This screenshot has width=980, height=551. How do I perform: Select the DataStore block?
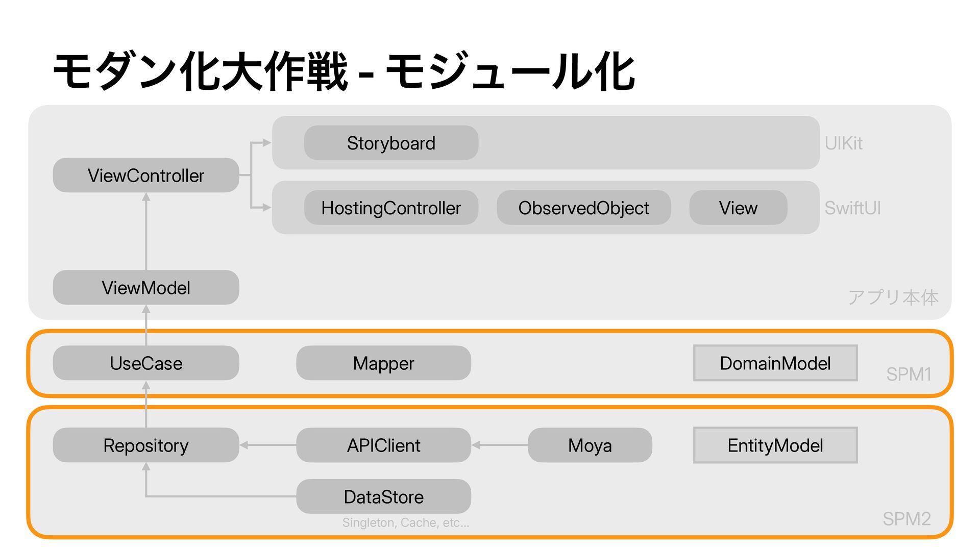coord(383,496)
